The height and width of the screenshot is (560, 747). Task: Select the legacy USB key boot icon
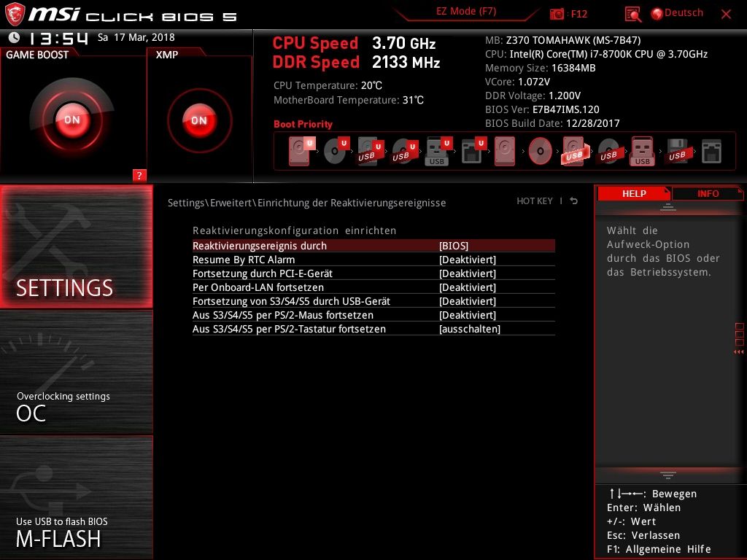[x=642, y=151]
